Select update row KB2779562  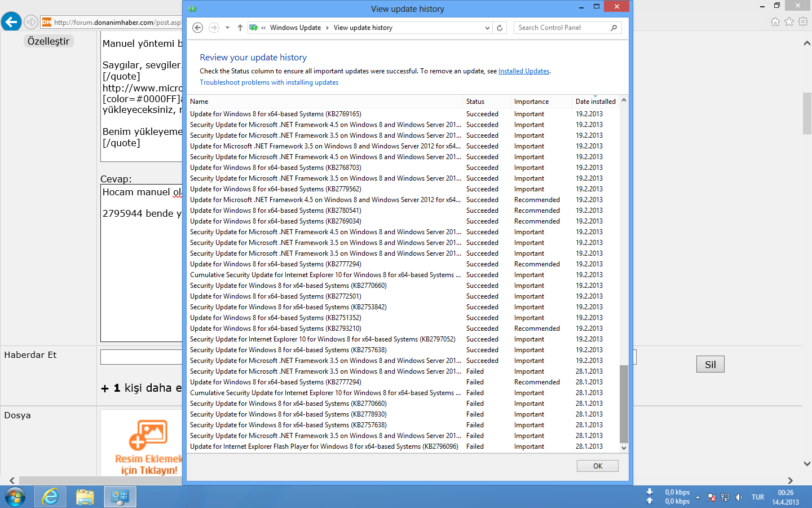click(403, 189)
